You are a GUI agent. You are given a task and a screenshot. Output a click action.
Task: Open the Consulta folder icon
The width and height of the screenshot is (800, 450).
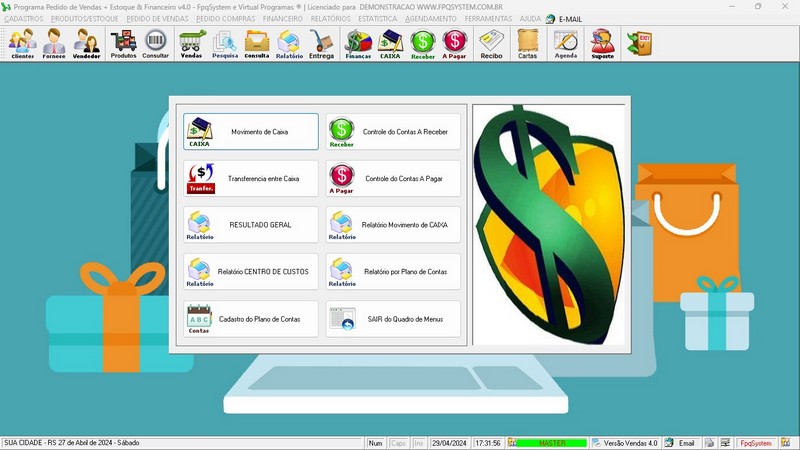[257, 44]
